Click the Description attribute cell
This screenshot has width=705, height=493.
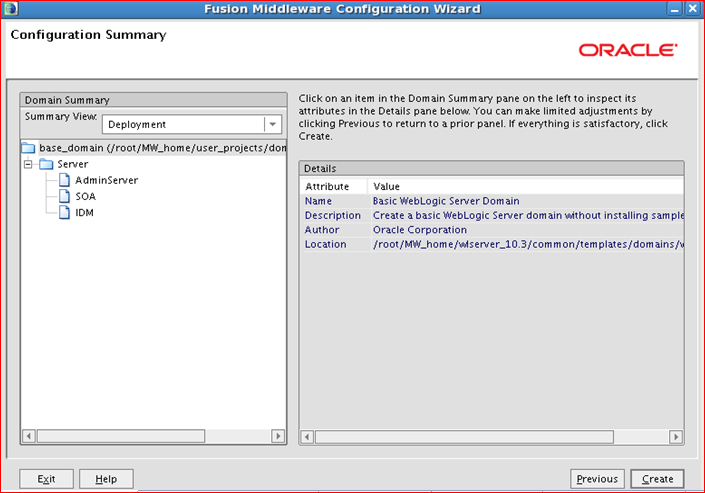click(336, 215)
